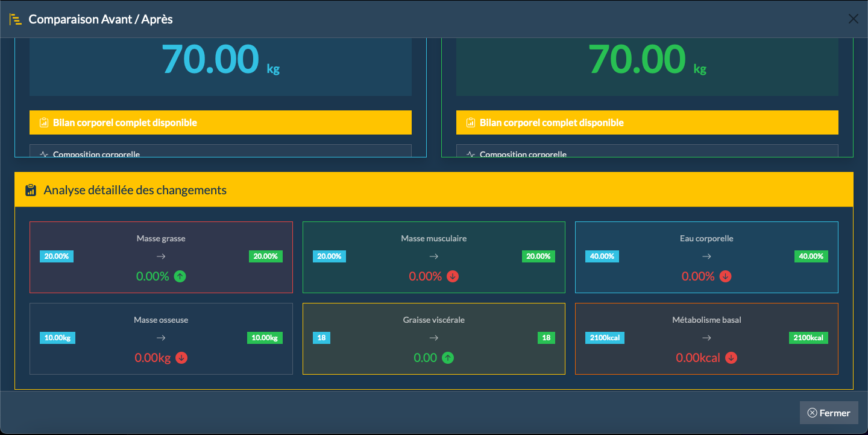The height and width of the screenshot is (435, 868).
Task: Click the green up arrow under Graisse viscérale
Action: click(x=447, y=358)
